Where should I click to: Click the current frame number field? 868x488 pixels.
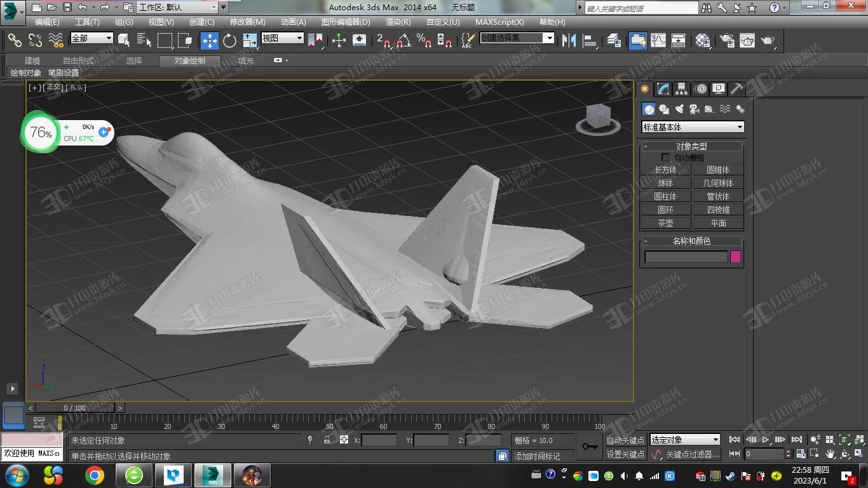click(x=765, y=454)
